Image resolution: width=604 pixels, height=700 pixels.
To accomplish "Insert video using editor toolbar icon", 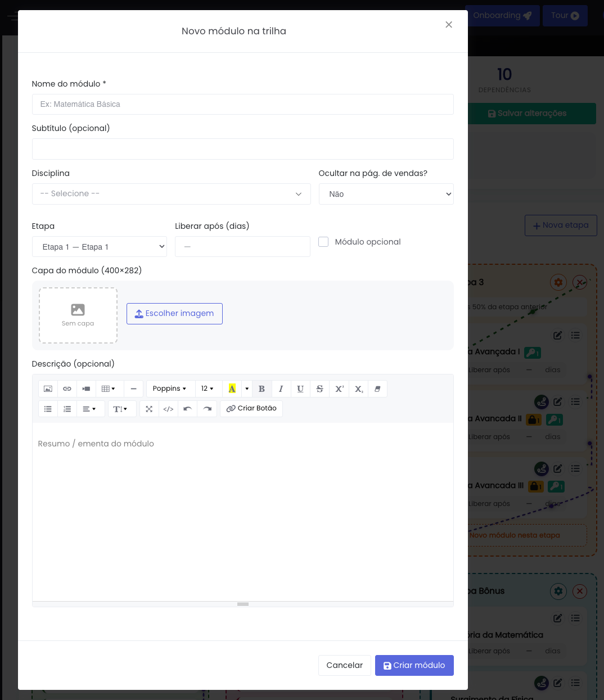I will coord(86,389).
